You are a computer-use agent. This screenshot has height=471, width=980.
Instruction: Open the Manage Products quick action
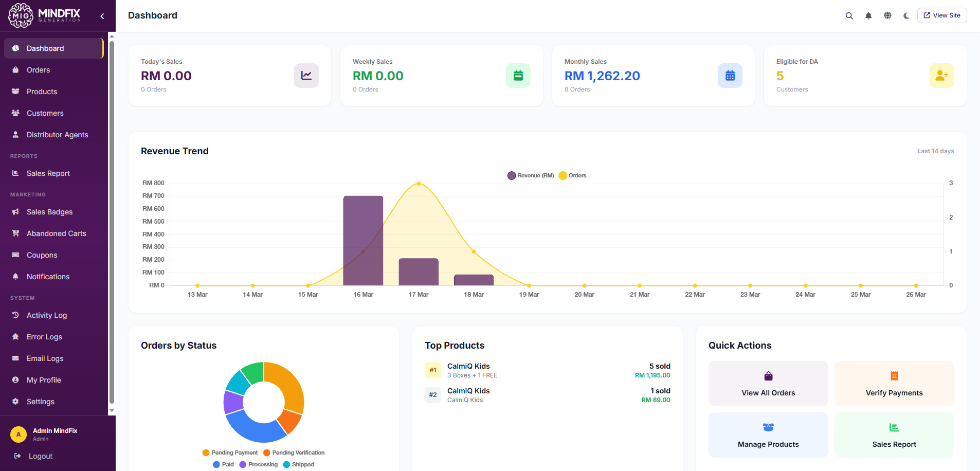tap(768, 435)
